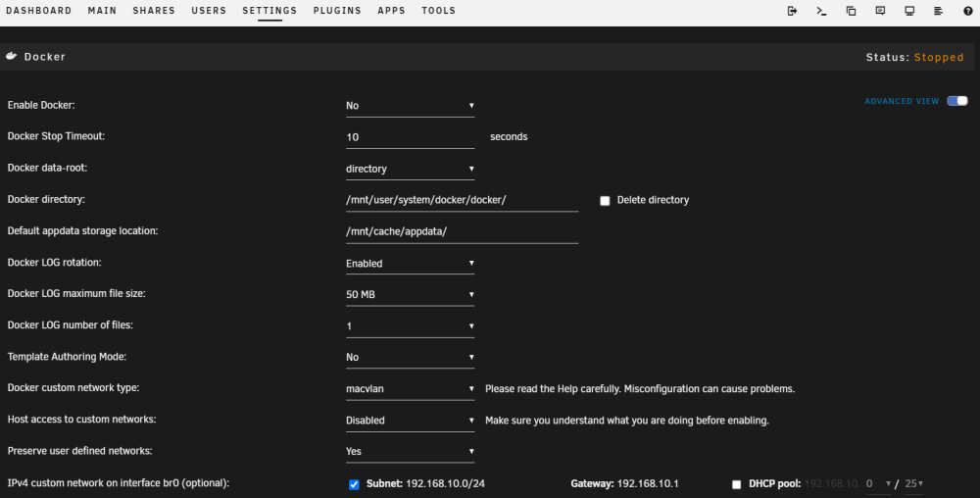Click the IPv4 custom network on br0 label

[x=119, y=482]
